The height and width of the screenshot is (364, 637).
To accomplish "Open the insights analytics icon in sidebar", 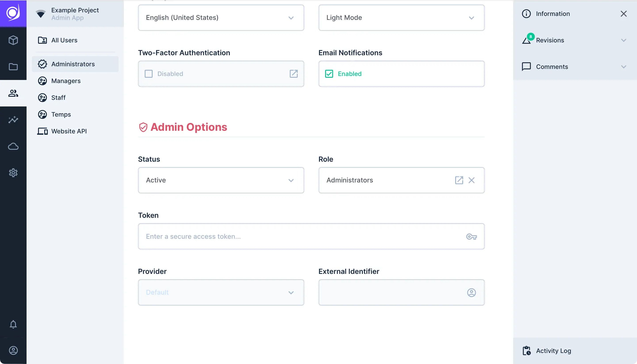I will 13,120.
